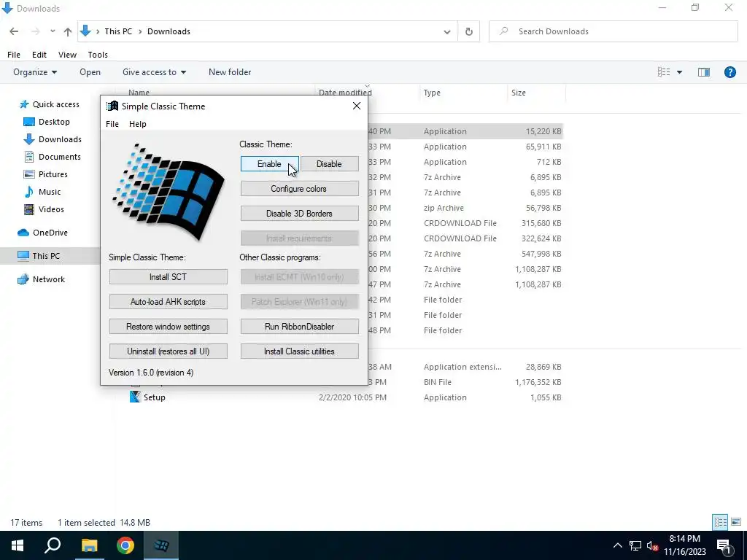
Task: Open the Windows Start menu
Action: click(x=18, y=545)
